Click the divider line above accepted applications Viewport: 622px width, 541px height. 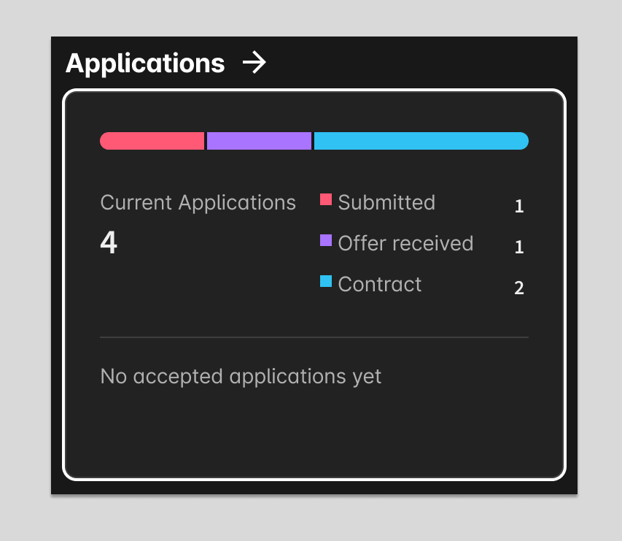click(314, 338)
